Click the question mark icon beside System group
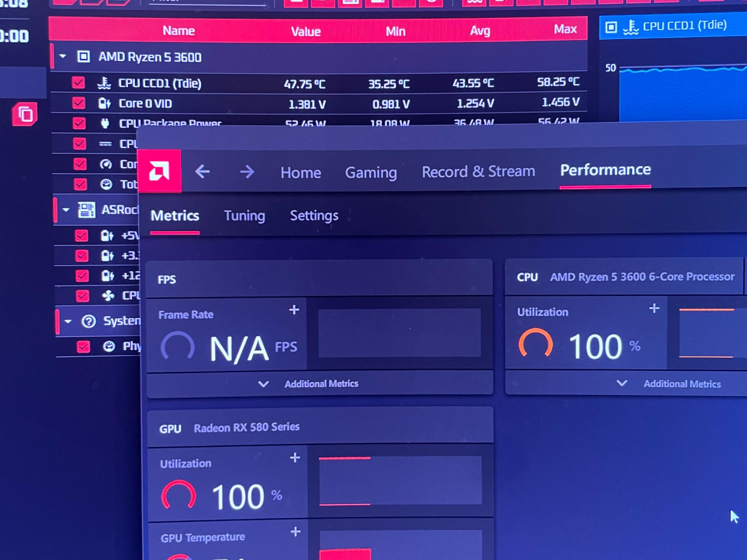The width and height of the screenshot is (747, 560). 89,321
